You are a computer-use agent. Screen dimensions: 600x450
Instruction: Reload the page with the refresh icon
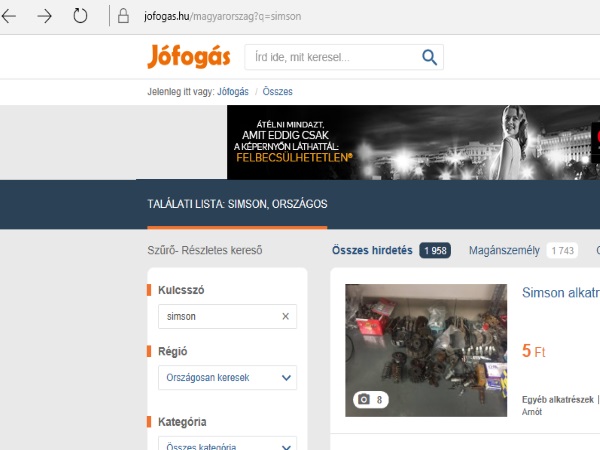pyautogui.click(x=80, y=16)
